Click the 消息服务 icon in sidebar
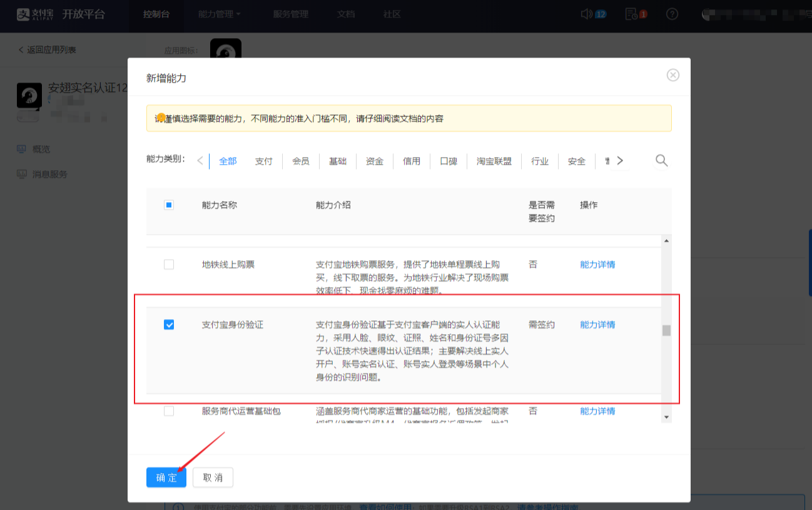The height and width of the screenshot is (510, 812). (x=22, y=174)
